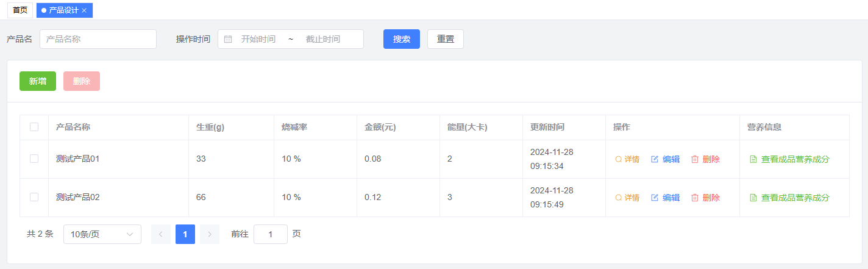
Task: Click the red 删除 batch button
Action: 82,81
